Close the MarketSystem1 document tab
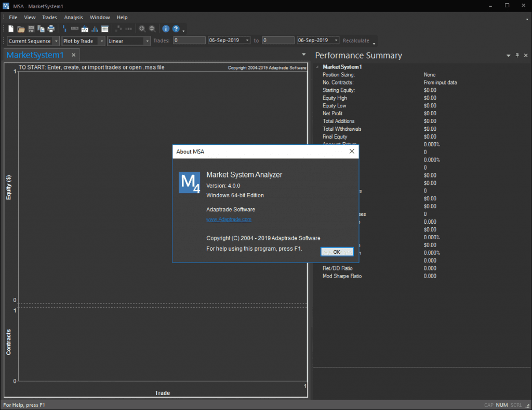 click(x=74, y=55)
